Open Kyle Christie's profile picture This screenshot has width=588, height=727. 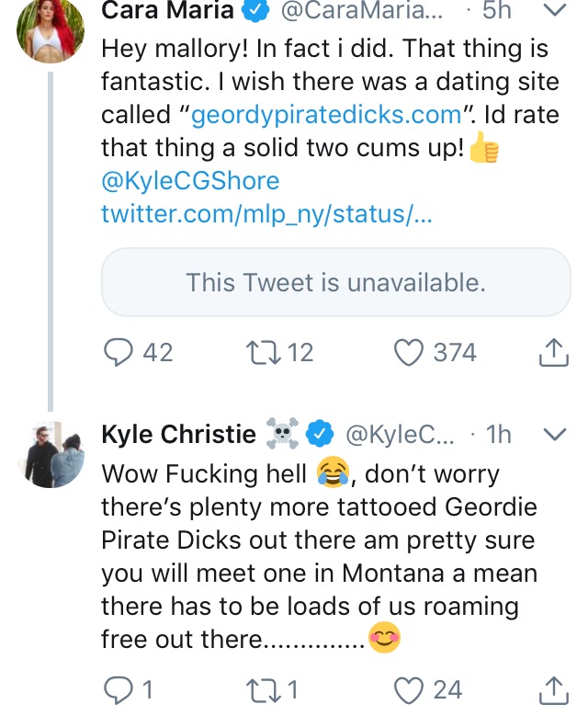click(51, 454)
